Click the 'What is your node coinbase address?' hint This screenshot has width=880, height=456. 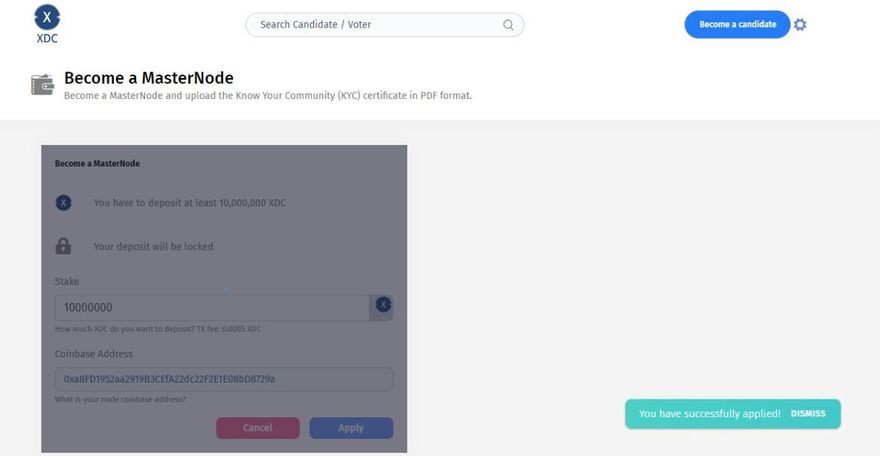[x=120, y=400]
